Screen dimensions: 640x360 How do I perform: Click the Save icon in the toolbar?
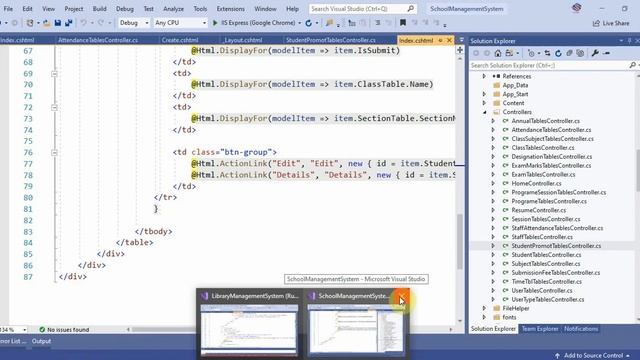point(58,23)
